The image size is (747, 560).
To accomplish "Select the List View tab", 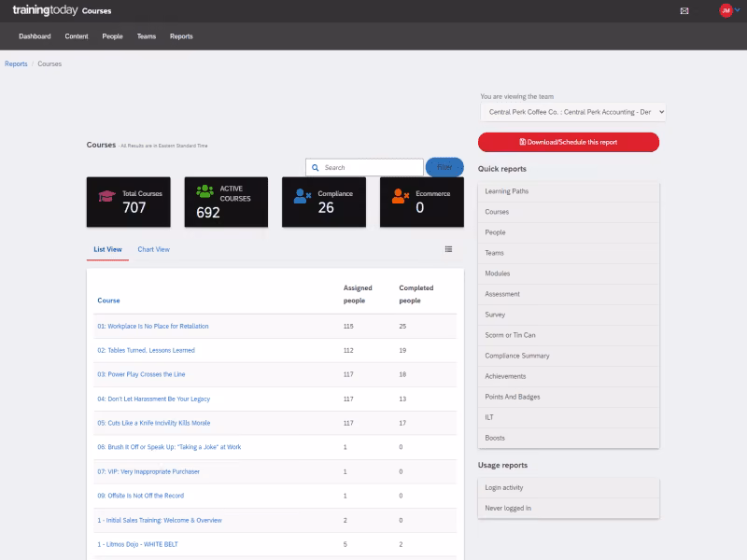I will 107,249.
